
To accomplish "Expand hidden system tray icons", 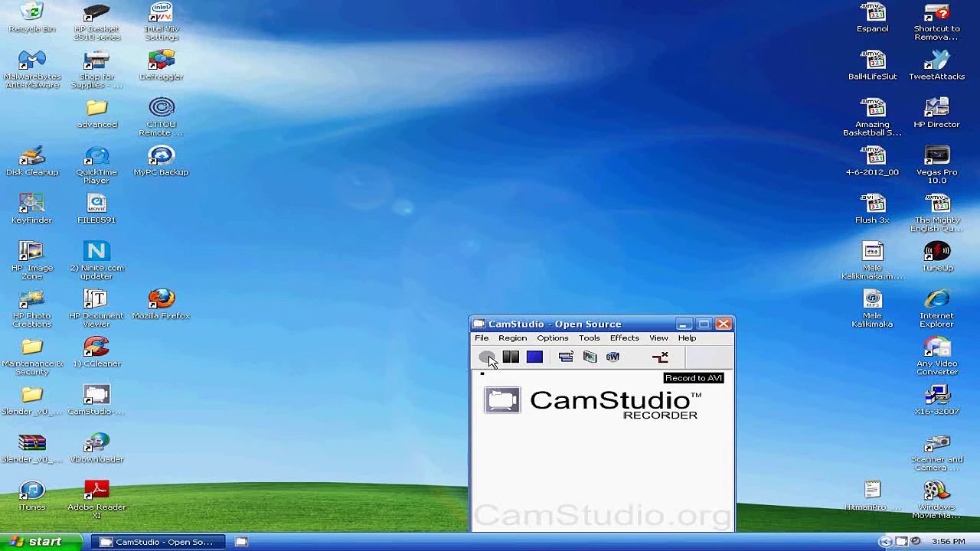I will 885,542.
